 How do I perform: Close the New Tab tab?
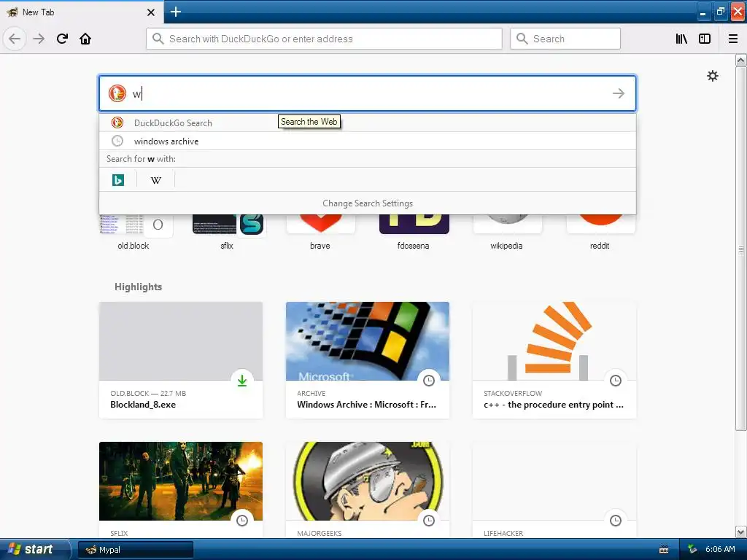click(x=151, y=12)
